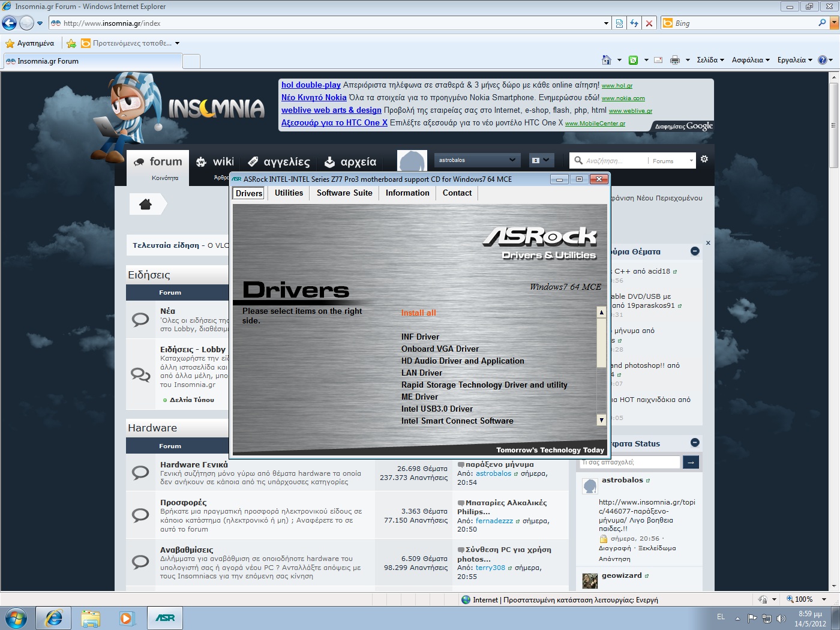Click the IE Home page icon

[x=607, y=60]
